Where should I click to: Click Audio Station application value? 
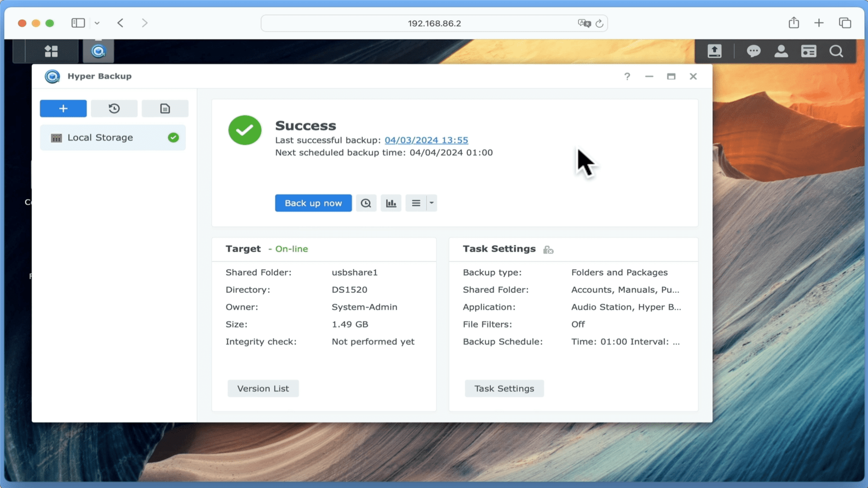tap(626, 307)
